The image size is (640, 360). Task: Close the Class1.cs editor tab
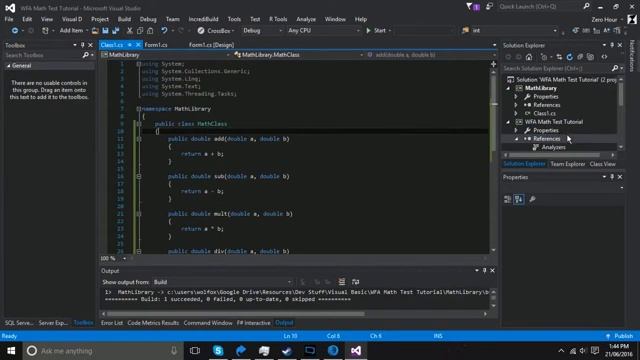coord(138,45)
